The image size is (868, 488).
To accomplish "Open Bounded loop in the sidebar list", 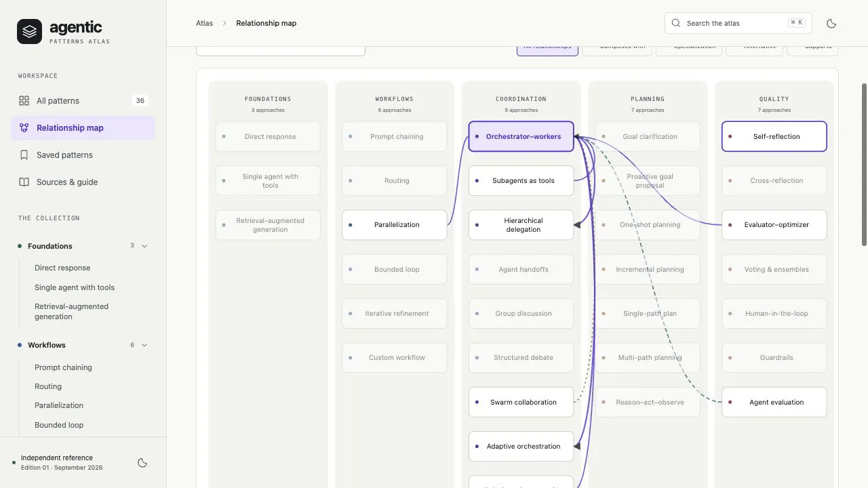I will click(59, 425).
